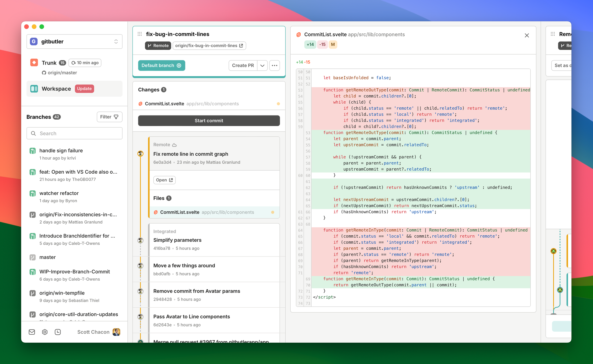Expand the three-dot overflow menu on branch
This screenshot has width=593, height=364.
click(274, 65)
